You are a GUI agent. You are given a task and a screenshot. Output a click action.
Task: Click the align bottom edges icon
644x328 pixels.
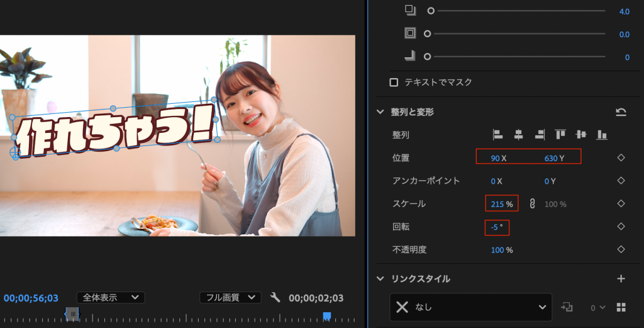(602, 134)
